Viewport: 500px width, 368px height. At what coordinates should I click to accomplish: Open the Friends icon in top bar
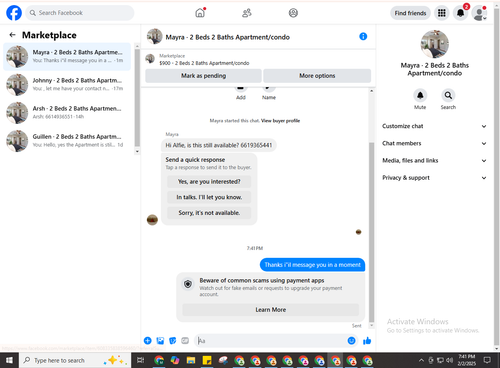tap(247, 13)
